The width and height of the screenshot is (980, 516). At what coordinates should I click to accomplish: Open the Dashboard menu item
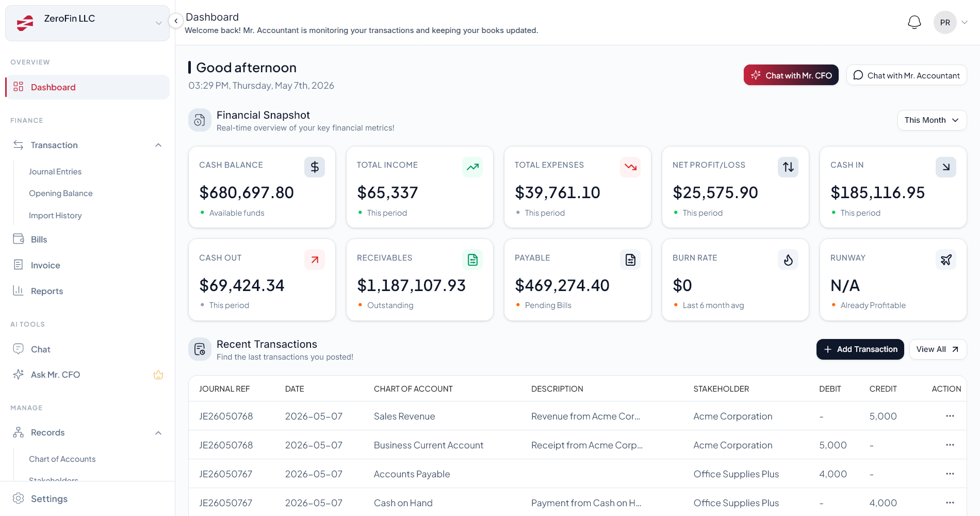click(x=87, y=87)
